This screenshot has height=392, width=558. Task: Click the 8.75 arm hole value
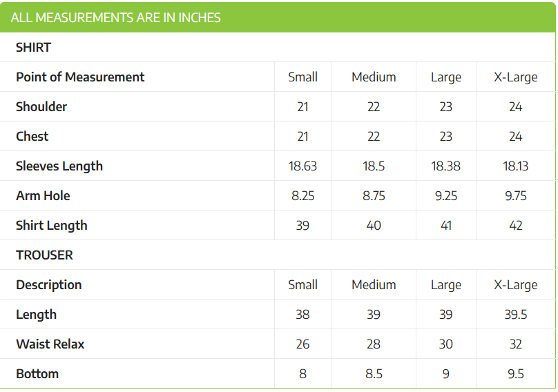pos(374,196)
